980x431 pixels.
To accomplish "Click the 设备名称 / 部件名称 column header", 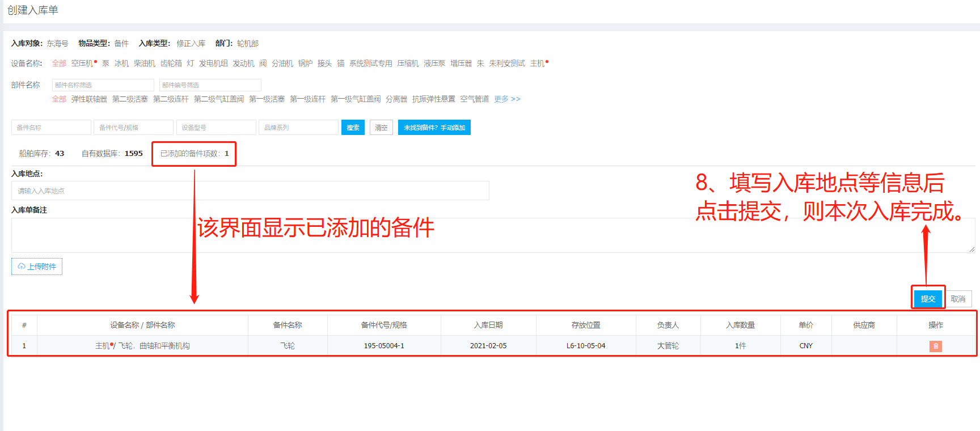I will (x=142, y=325).
